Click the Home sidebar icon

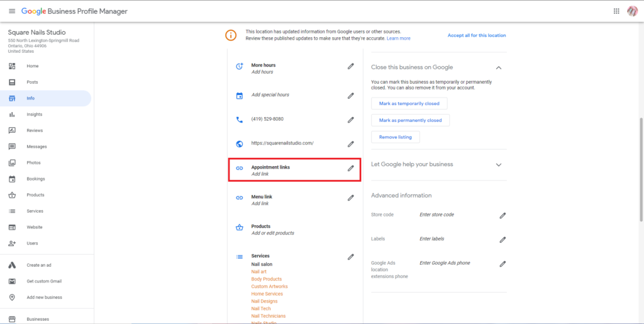[12, 66]
